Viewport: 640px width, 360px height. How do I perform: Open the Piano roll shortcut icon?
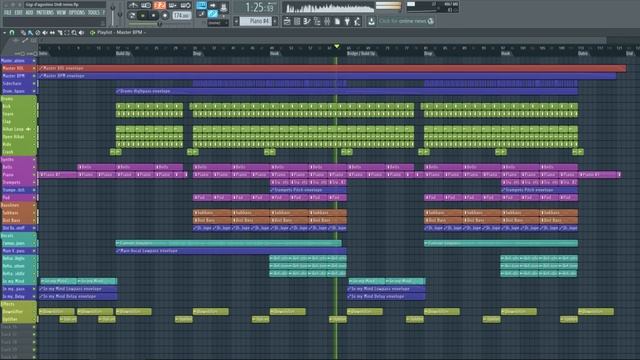[x=307, y=21]
